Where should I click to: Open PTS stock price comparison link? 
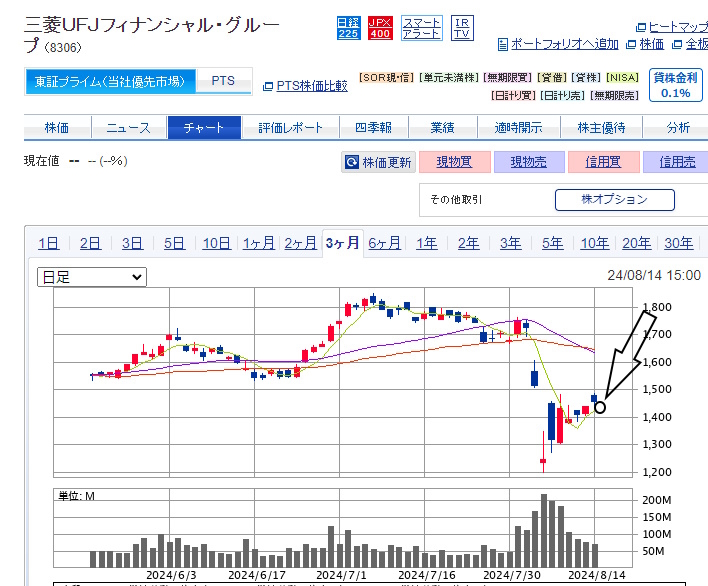pos(312,86)
